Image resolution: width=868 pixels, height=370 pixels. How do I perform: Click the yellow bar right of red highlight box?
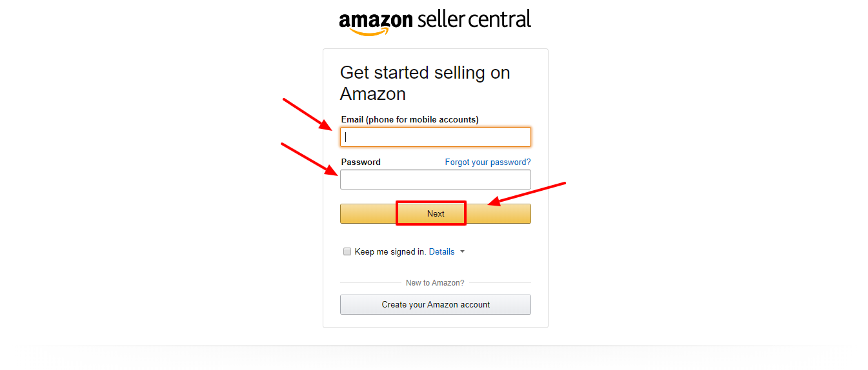(x=499, y=213)
